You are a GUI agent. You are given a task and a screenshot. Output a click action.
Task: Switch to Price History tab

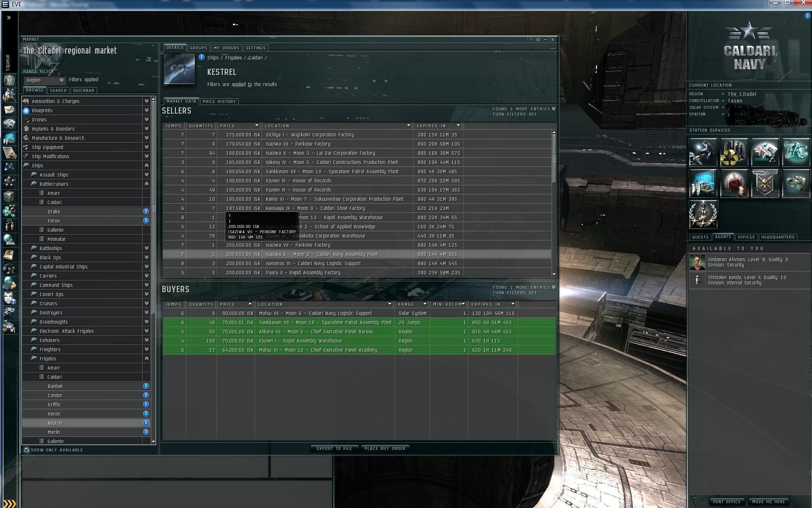(x=219, y=102)
